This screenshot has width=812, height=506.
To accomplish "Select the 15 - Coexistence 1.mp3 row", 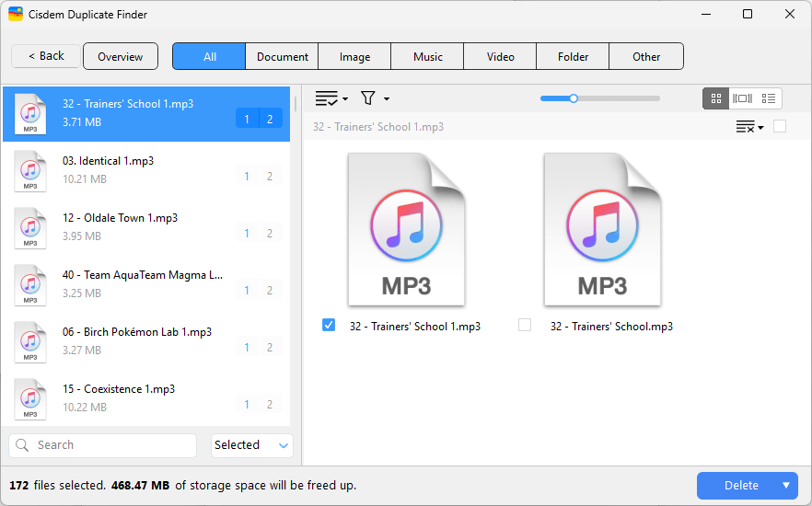I will (x=146, y=399).
